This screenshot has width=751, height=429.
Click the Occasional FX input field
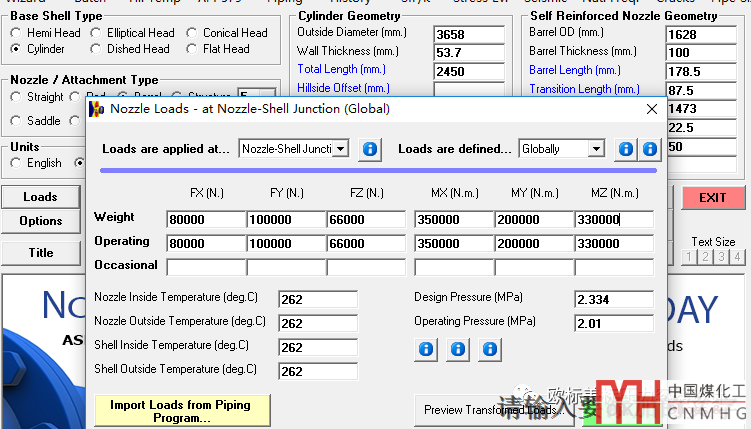205,267
